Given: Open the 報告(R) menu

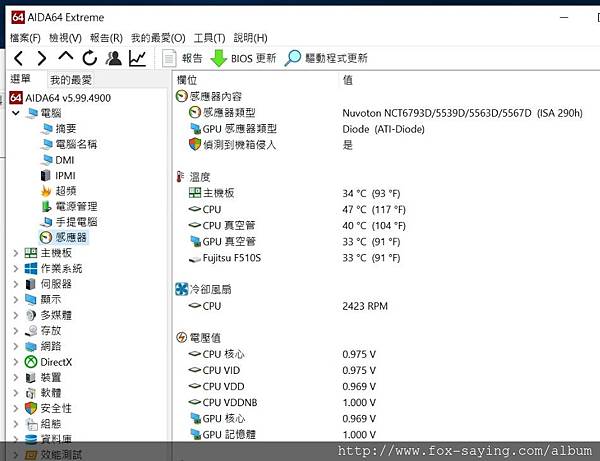Looking at the screenshot, I should point(106,38).
